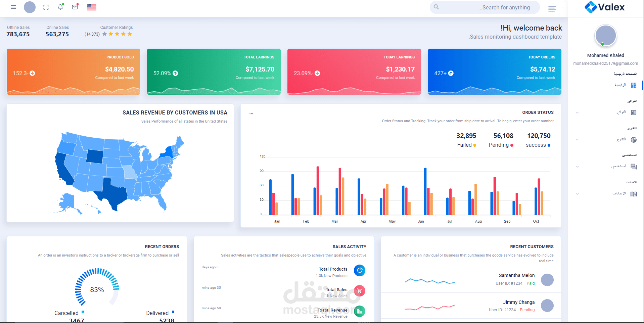
Task: Open the Order Status ellipsis options
Action: (251, 114)
